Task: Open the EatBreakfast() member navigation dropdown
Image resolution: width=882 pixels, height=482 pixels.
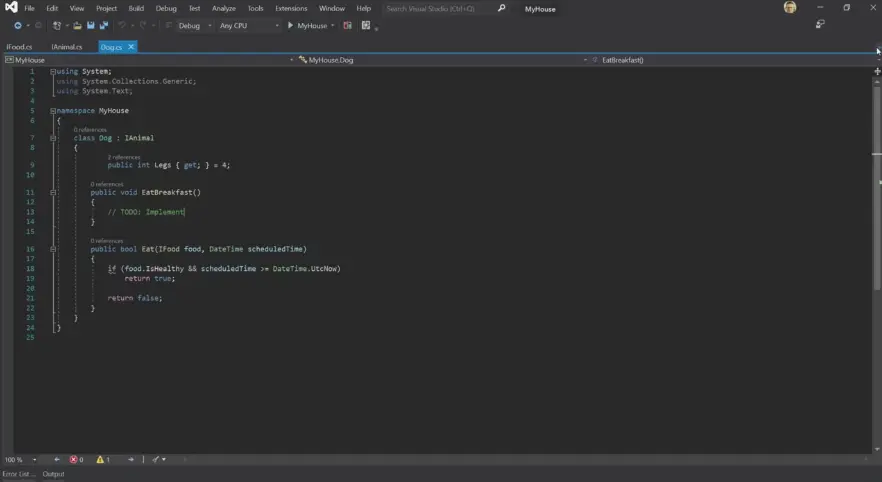Action: tap(735, 60)
